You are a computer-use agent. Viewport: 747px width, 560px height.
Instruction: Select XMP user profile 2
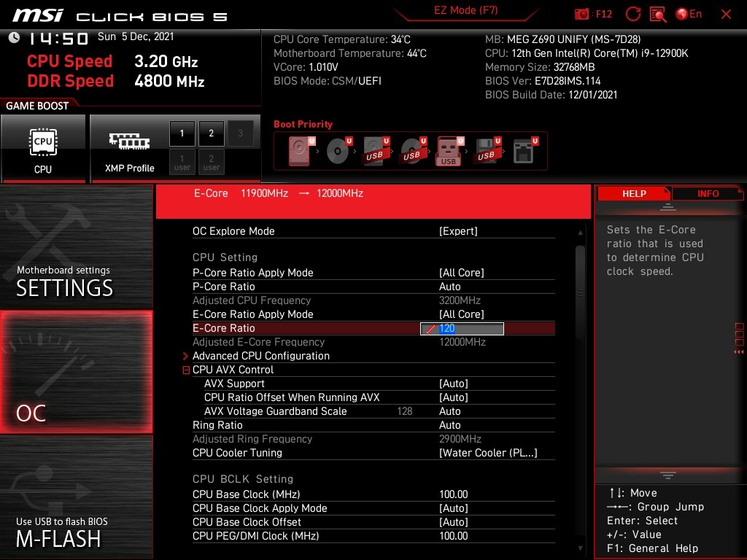211,162
